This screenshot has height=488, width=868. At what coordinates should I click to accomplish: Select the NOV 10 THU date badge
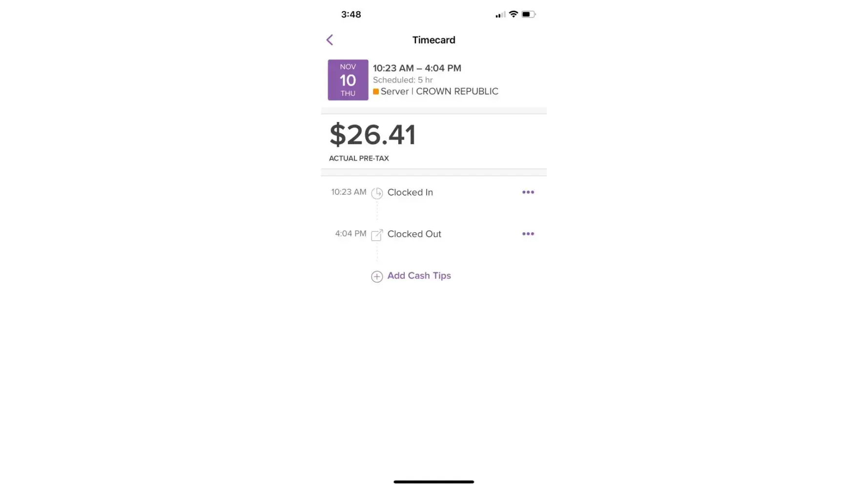point(348,80)
